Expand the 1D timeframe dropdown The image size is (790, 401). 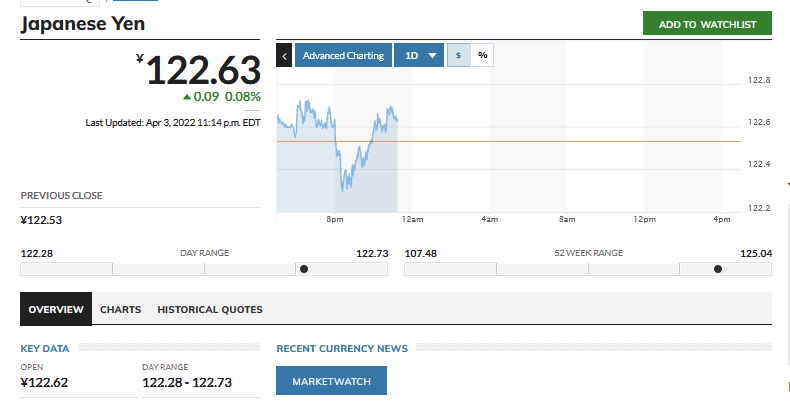tap(419, 55)
